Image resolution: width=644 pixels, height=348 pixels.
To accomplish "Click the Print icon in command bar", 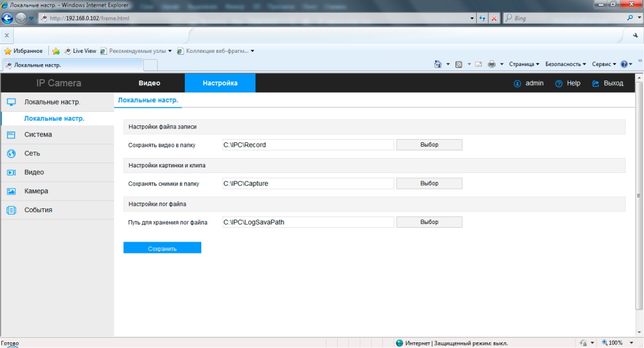I will click(x=492, y=64).
